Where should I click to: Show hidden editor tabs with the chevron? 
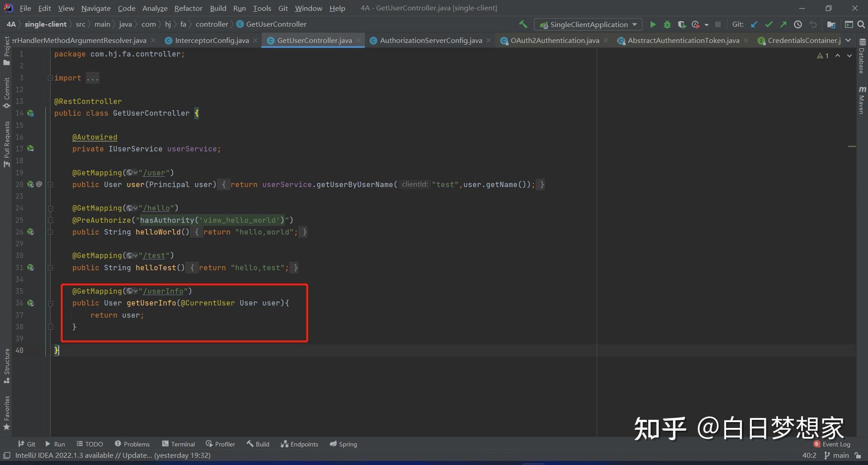848,40
